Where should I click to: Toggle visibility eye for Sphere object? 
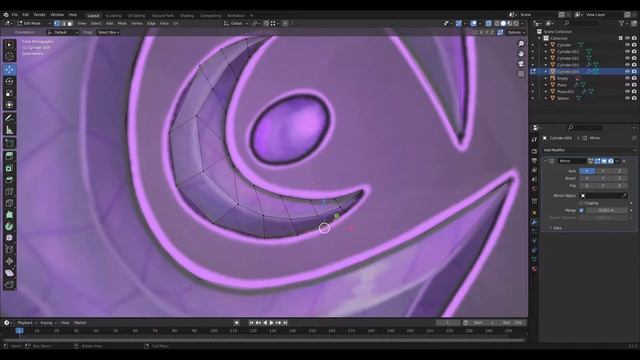[x=627, y=98]
